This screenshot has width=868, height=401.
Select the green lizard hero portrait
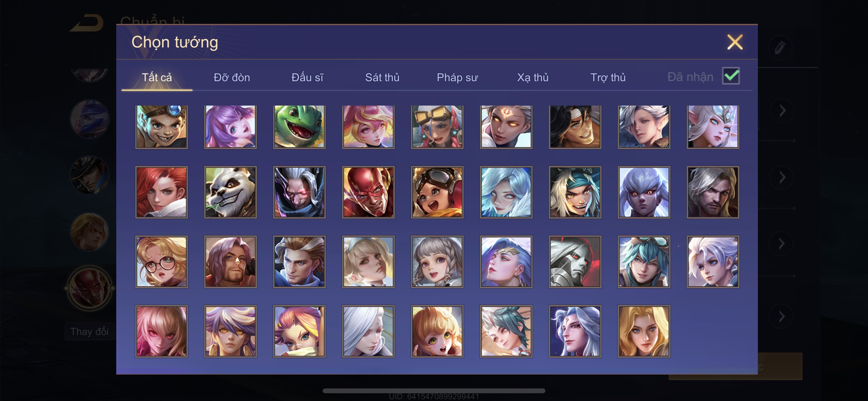(x=299, y=127)
